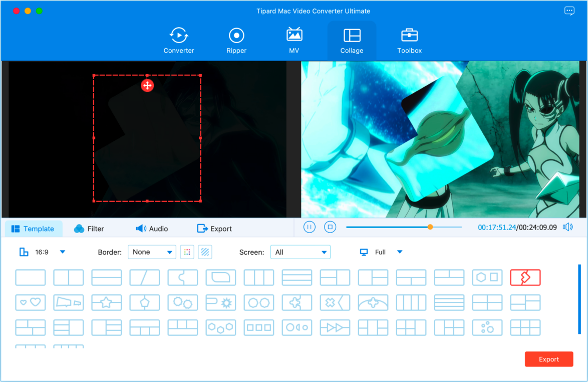Open the Toolbox module

409,41
